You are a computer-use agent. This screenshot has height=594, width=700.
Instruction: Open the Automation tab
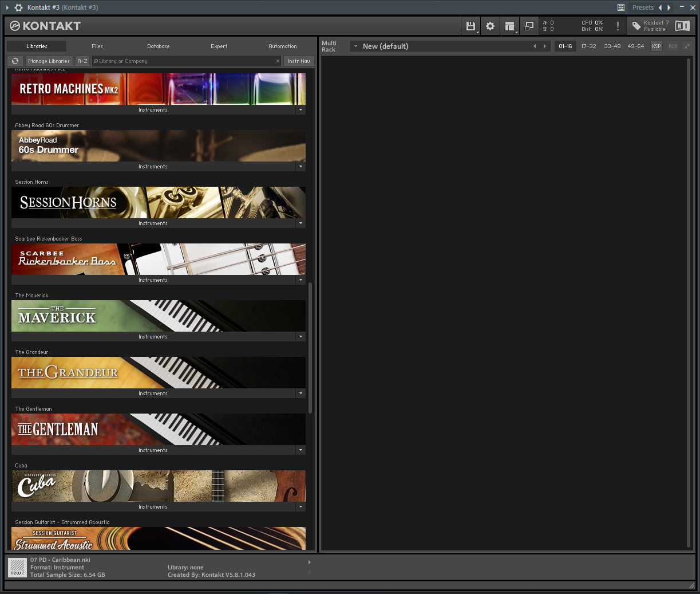click(x=283, y=46)
